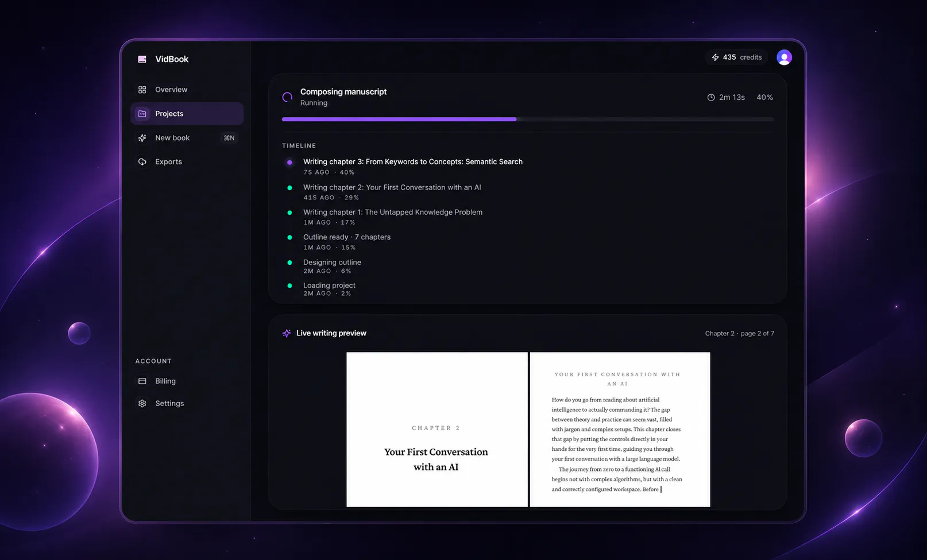Click the ACCOUNT section label
Viewport: 927px width, 560px height.
coord(153,361)
